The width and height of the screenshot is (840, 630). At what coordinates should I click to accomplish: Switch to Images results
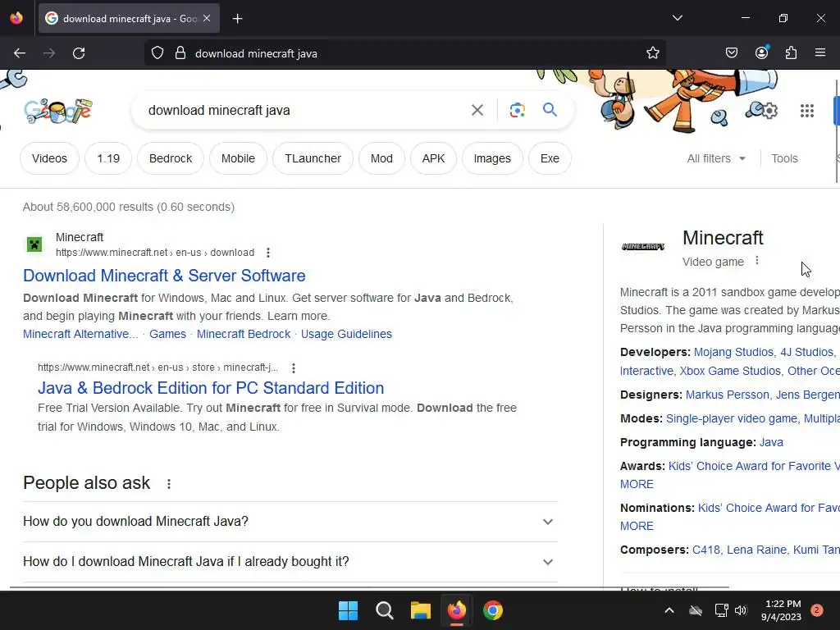pyautogui.click(x=492, y=158)
